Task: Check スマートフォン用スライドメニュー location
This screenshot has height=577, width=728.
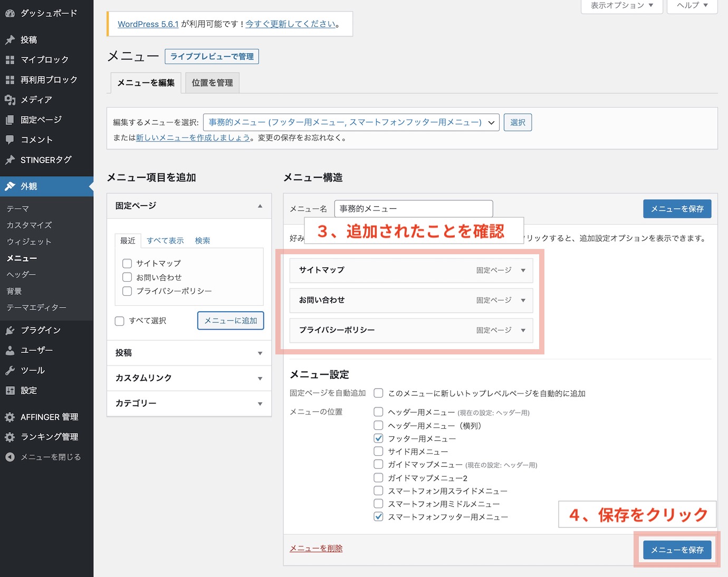Action: (x=378, y=491)
